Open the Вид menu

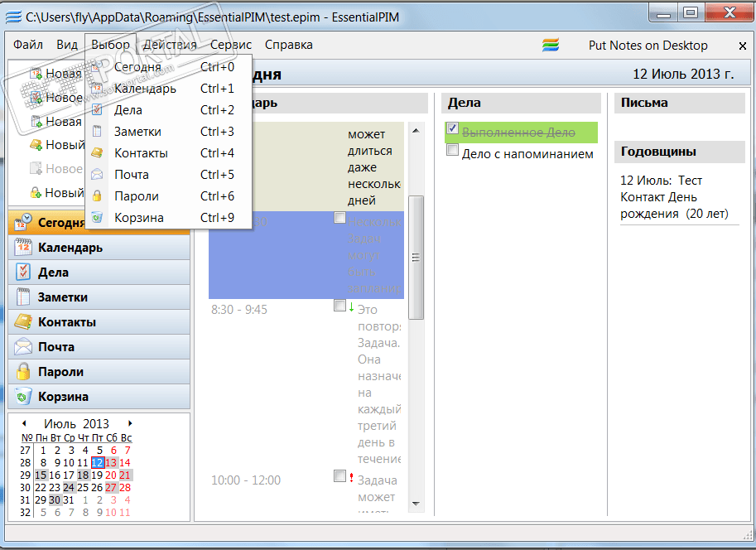tap(67, 45)
